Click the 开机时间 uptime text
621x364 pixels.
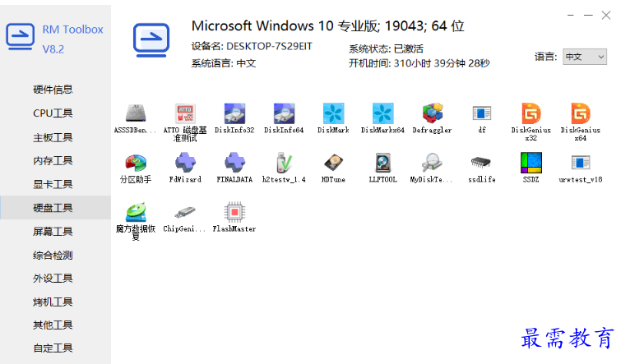[x=419, y=63]
